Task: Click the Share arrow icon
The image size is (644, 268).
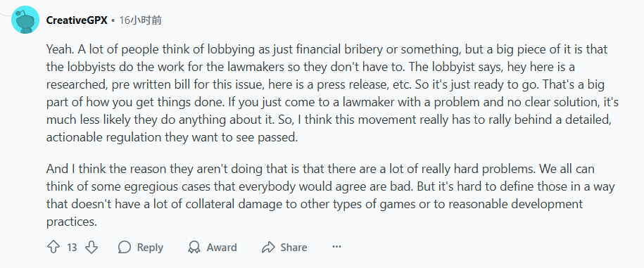Action: point(267,247)
